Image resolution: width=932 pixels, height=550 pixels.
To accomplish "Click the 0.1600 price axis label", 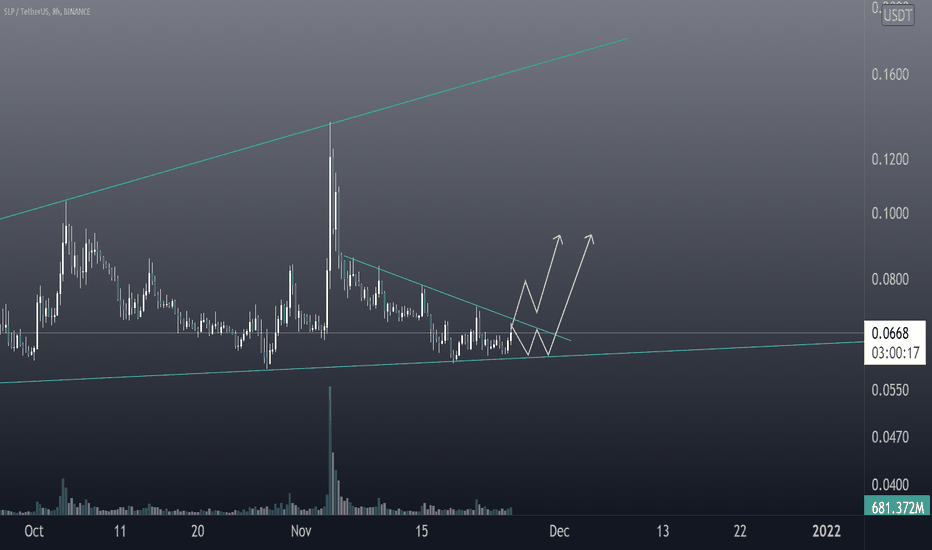I will click(x=890, y=74).
